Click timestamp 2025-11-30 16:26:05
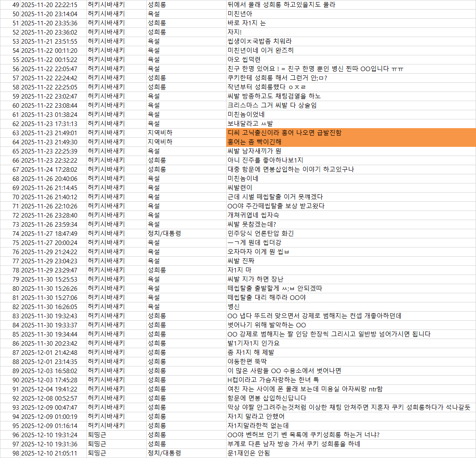This screenshot has height=458, width=476. [53, 307]
